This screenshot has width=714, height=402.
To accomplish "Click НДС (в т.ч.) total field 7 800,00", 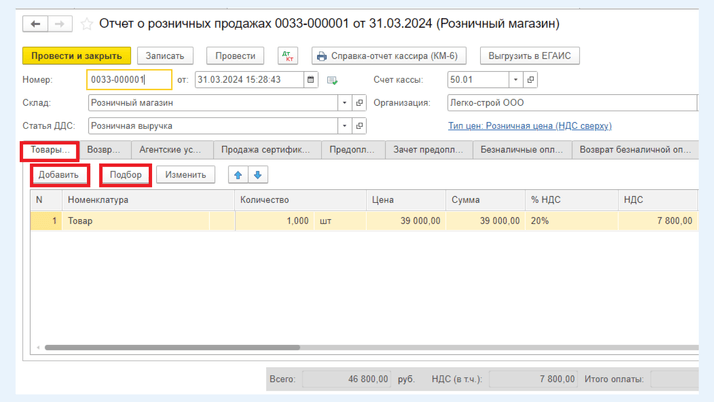I will [533, 379].
